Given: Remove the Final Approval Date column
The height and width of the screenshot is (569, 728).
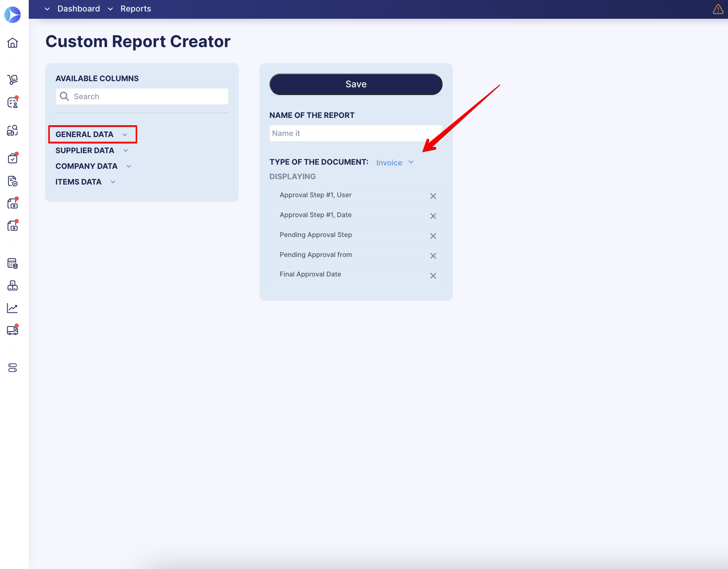Looking at the screenshot, I should click(x=433, y=276).
